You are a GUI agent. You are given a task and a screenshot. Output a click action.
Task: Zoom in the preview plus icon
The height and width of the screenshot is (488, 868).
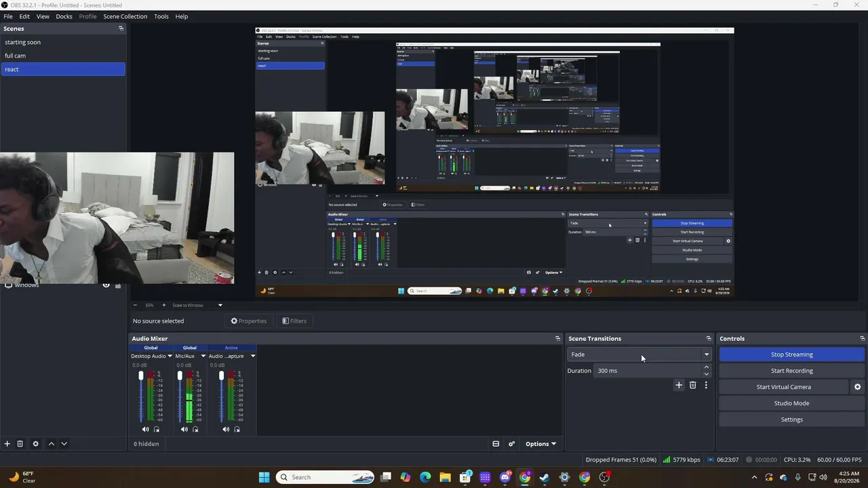(163, 305)
